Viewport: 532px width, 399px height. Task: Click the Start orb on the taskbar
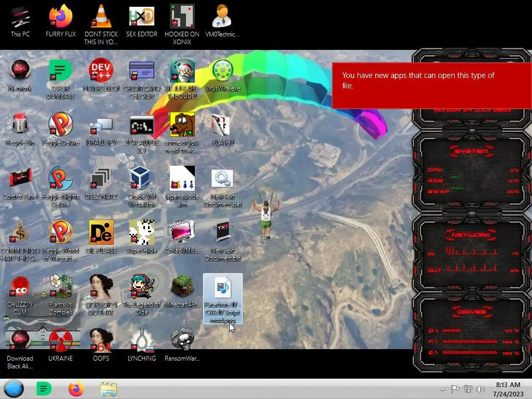pyautogui.click(x=14, y=389)
